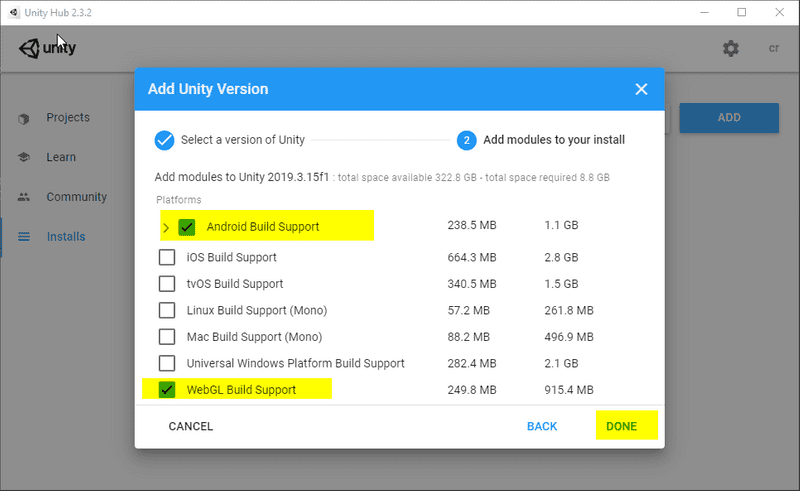The image size is (800, 491).
Task: Minimize the Unity Hub window
Action: coord(705,12)
